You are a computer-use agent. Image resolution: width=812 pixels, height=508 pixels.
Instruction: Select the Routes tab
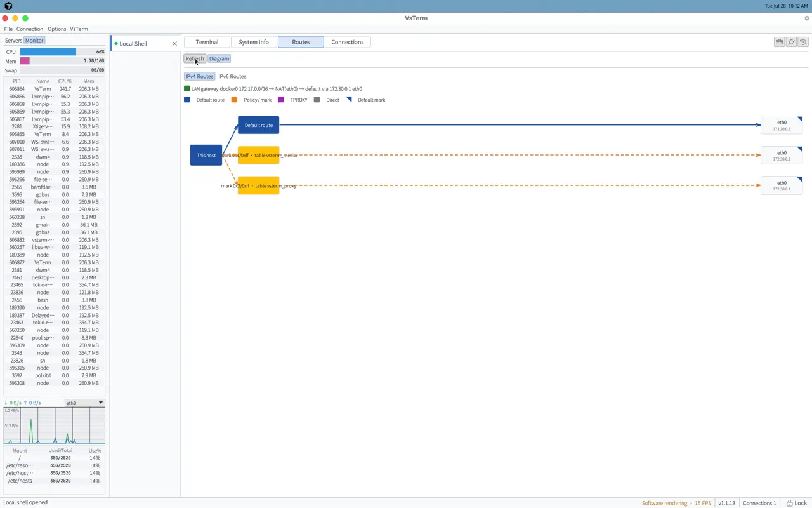point(301,42)
